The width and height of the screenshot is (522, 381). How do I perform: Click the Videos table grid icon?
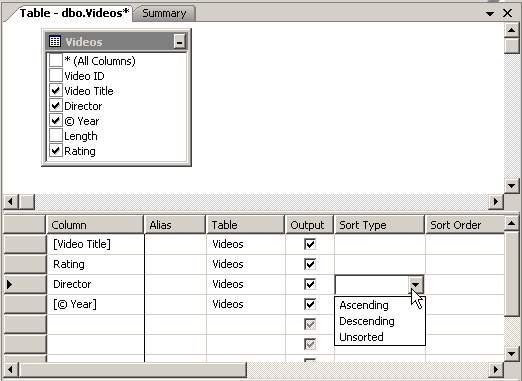click(x=55, y=41)
